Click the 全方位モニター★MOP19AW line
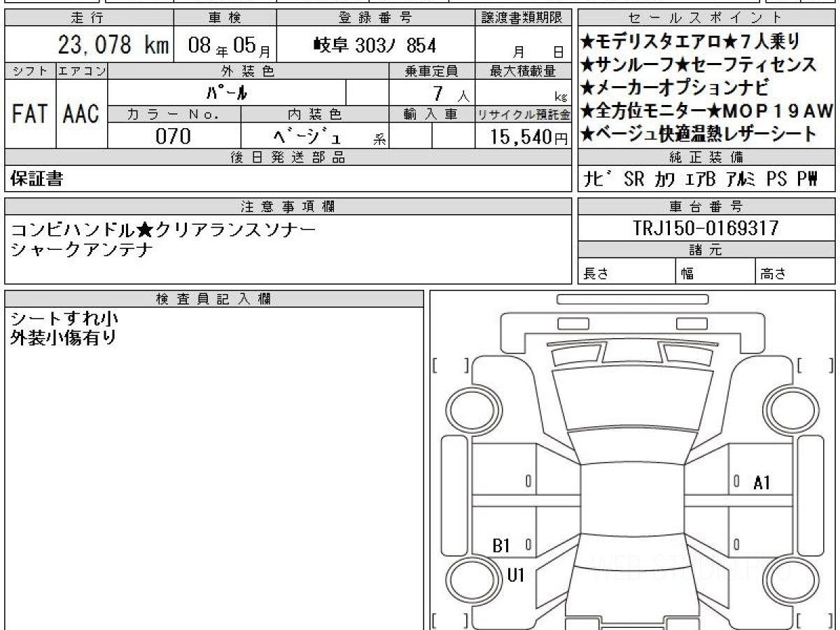 (x=707, y=111)
